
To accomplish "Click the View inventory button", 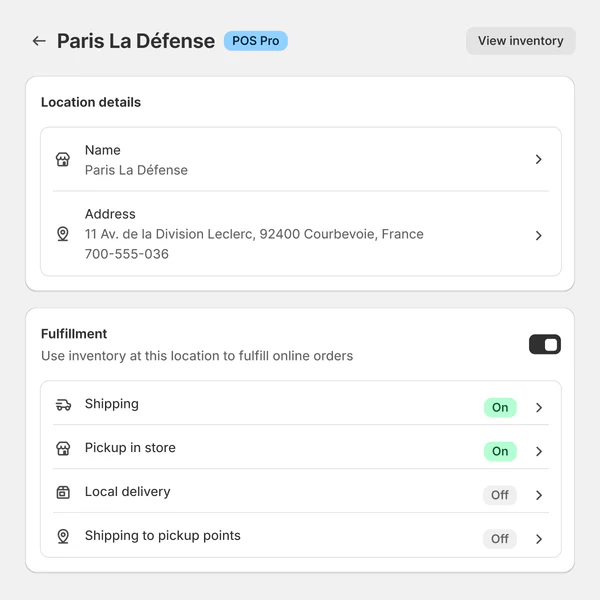I will [520, 41].
